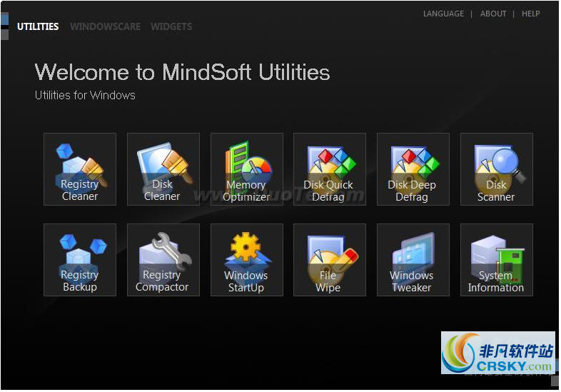Open the Windows Tweaker tool

413,260
